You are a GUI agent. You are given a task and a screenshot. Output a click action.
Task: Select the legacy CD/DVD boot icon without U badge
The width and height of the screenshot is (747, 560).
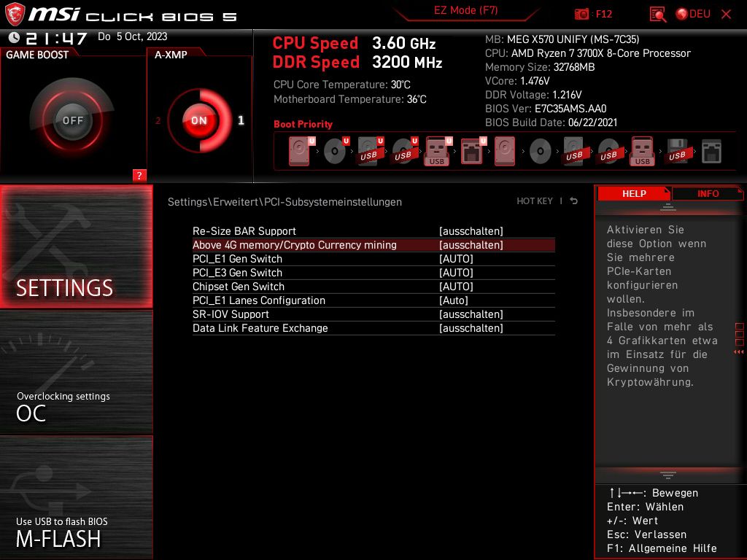541,152
